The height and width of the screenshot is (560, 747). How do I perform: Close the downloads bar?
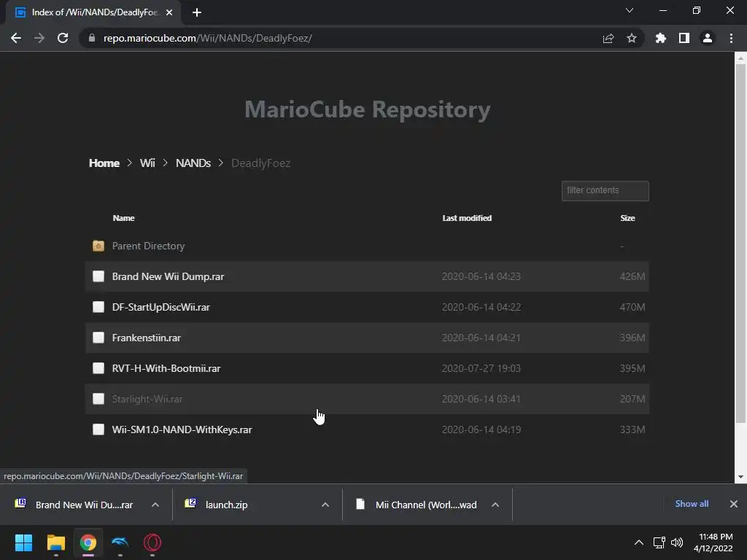click(x=734, y=504)
